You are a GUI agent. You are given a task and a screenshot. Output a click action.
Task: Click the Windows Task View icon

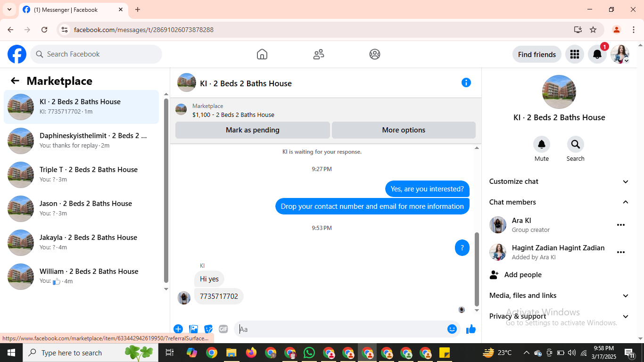click(x=170, y=353)
